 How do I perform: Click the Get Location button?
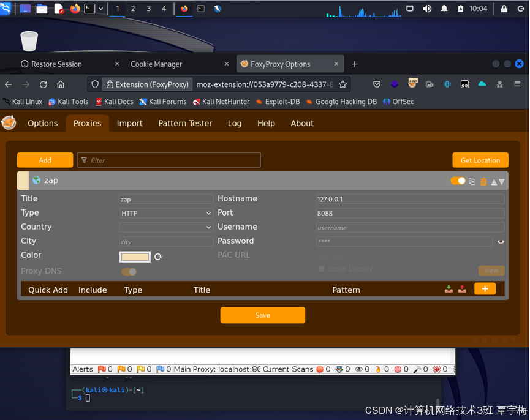480,160
